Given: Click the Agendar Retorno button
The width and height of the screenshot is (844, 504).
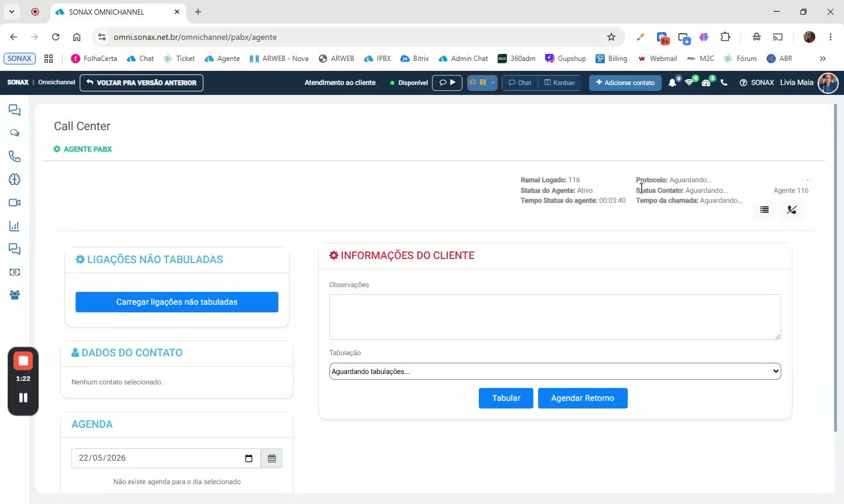Looking at the screenshot, I should [583, 398].
